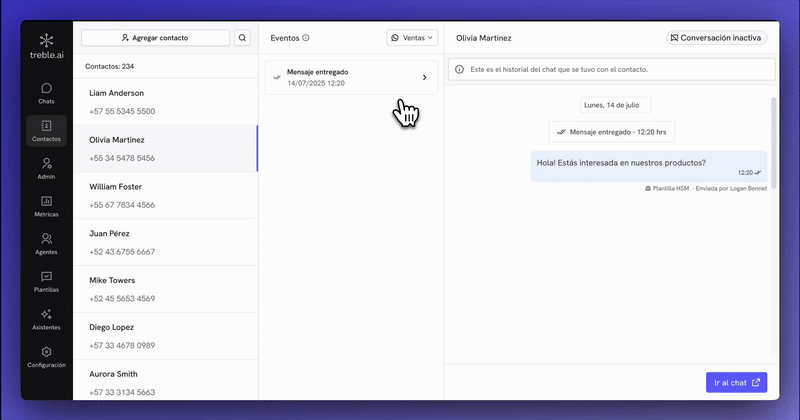Viewport: 800px width, 420px height.
Task: Click phone number +57 55 5345 5500
Action: pos(122,111)
